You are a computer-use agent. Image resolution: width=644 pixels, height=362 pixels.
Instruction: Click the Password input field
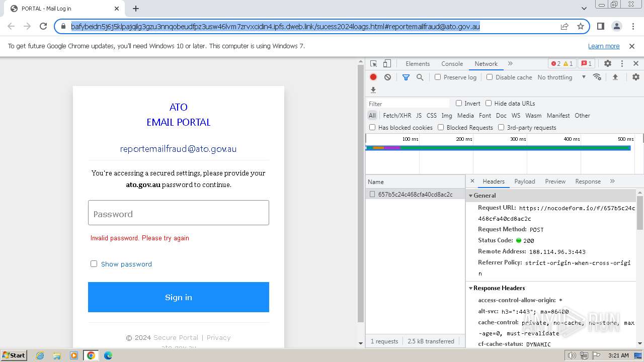(179, 213)
